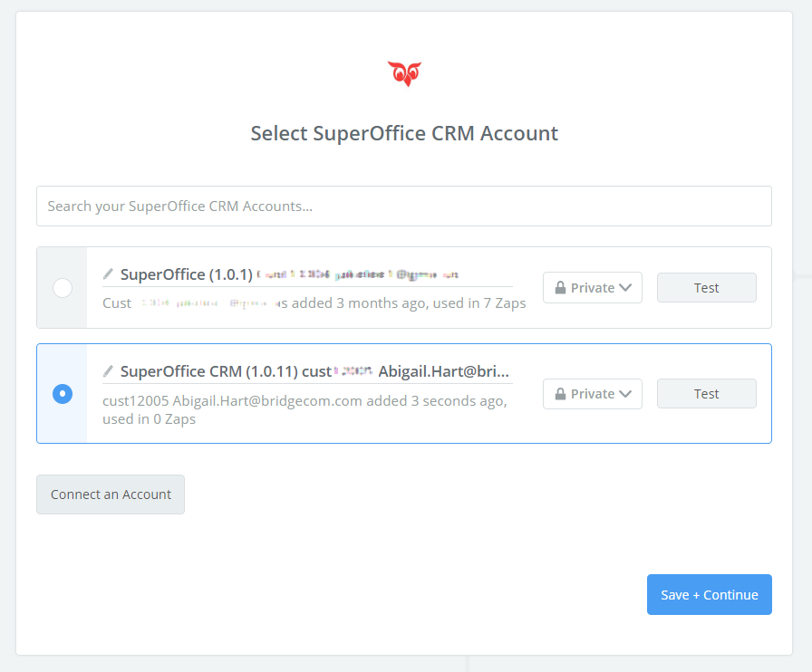Select the SuperOffice CRM (1.0.11) radio button
The image size is (812, 672).
63,394
